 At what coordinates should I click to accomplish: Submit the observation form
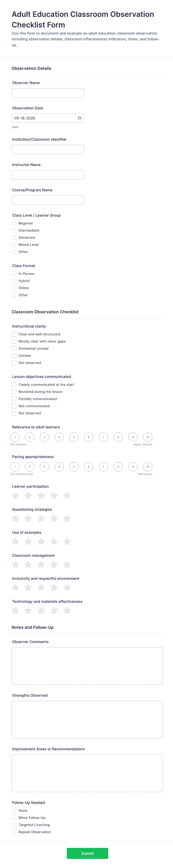tap(87, 853)
